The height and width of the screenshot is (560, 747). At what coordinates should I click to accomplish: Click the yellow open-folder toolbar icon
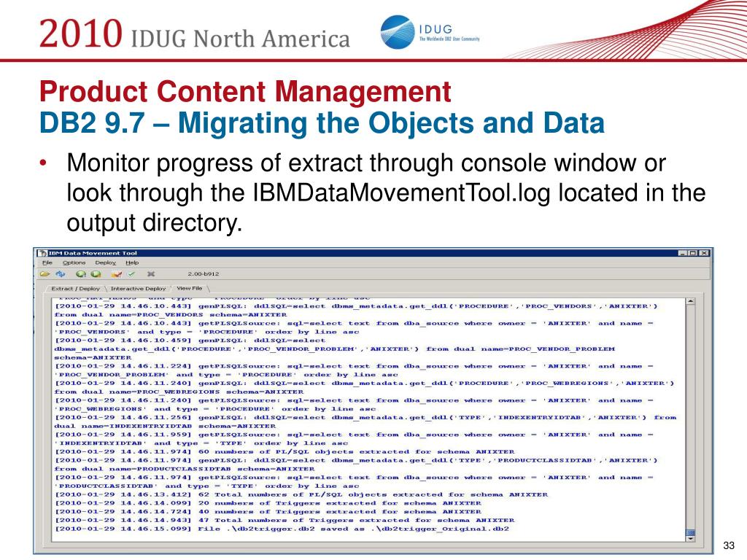(44, 274)
